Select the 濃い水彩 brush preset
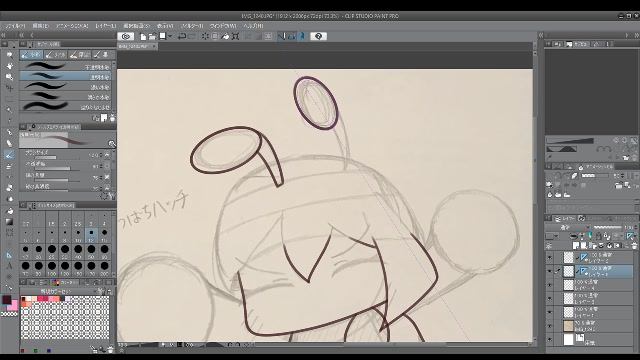Screen dimensions: 640x360 point(65,87)
